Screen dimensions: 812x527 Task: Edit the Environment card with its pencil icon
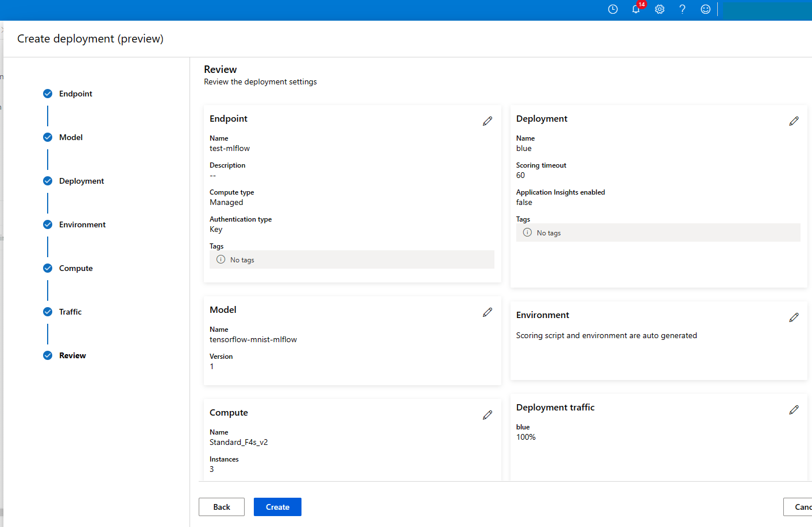point(794,317)
